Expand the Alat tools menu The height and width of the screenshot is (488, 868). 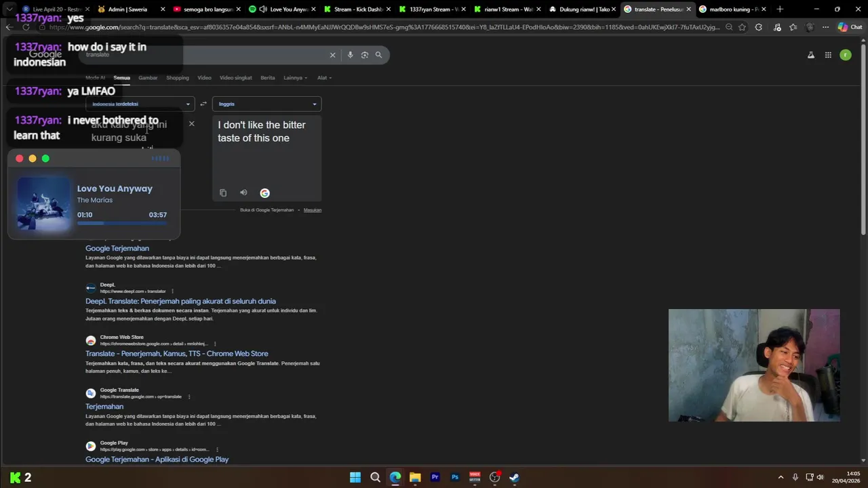pyautogui.click(x=324, y=78)
